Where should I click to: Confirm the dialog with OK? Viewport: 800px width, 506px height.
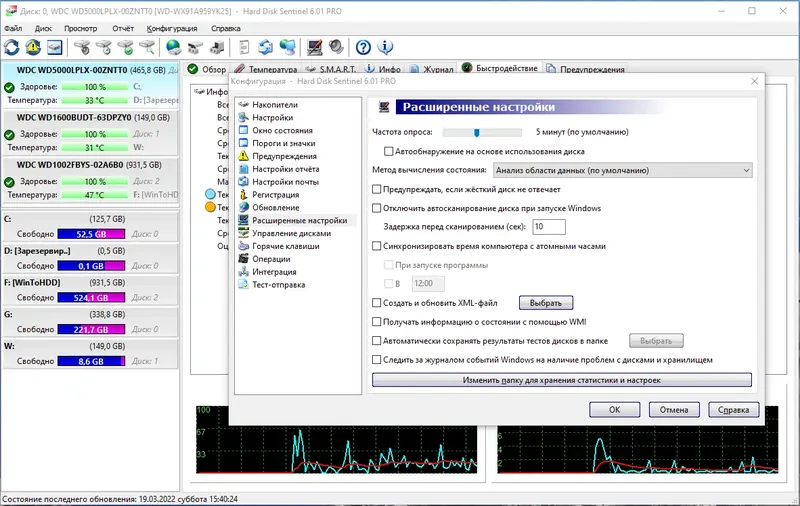pos(614,410)
